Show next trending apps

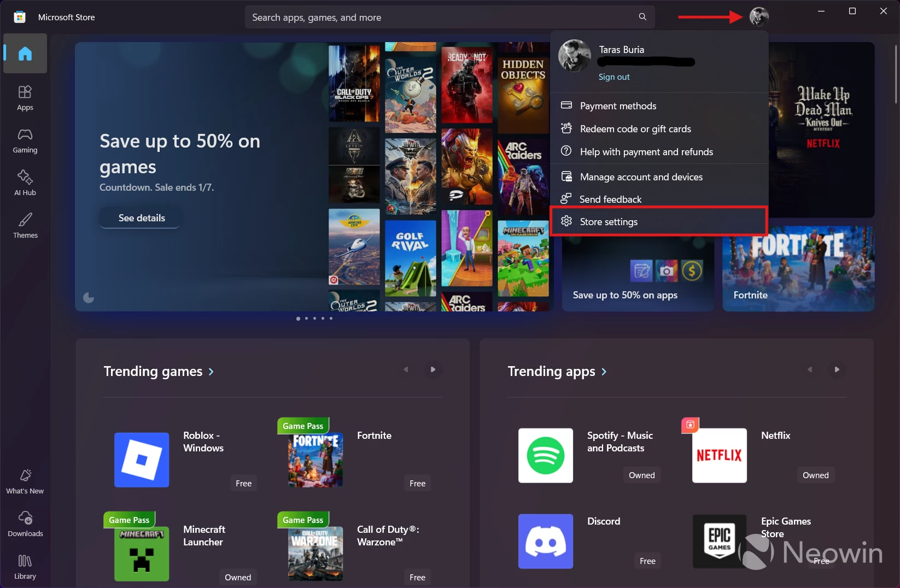(837, 369)
